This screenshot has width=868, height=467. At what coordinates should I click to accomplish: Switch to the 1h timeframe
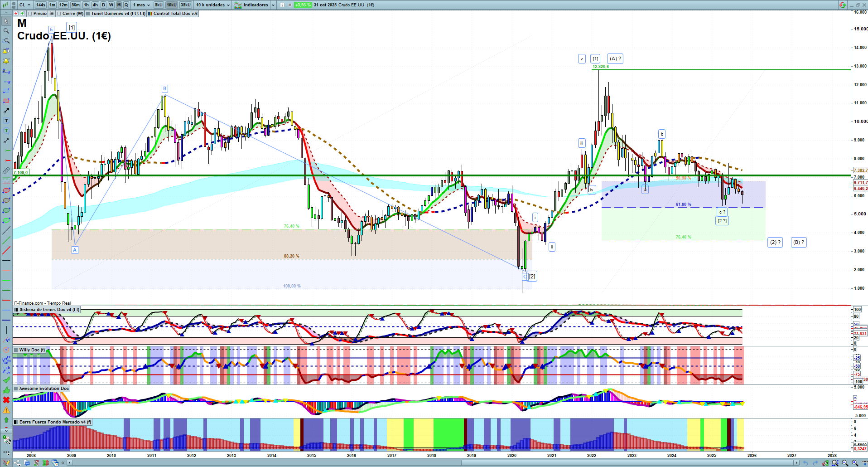coord(86,5)
